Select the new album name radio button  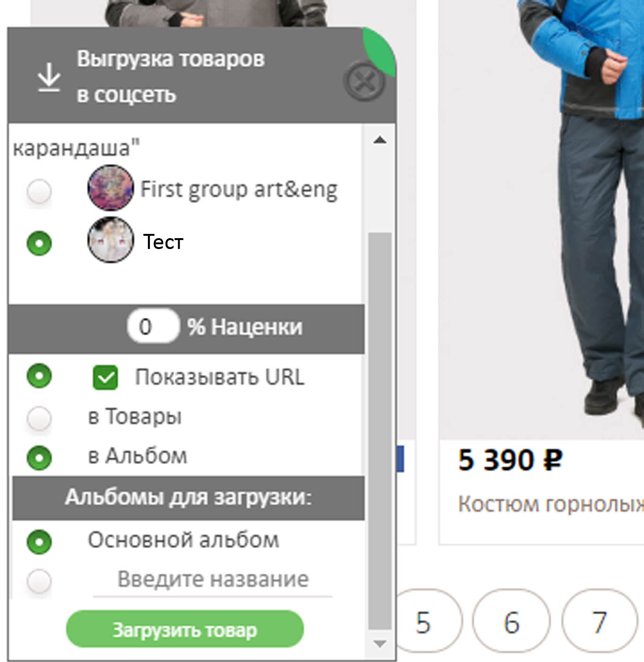39,581
